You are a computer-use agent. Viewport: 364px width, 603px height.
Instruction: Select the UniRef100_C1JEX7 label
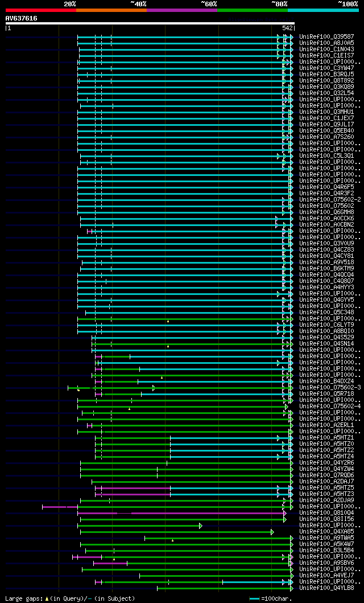click(327, 118)
